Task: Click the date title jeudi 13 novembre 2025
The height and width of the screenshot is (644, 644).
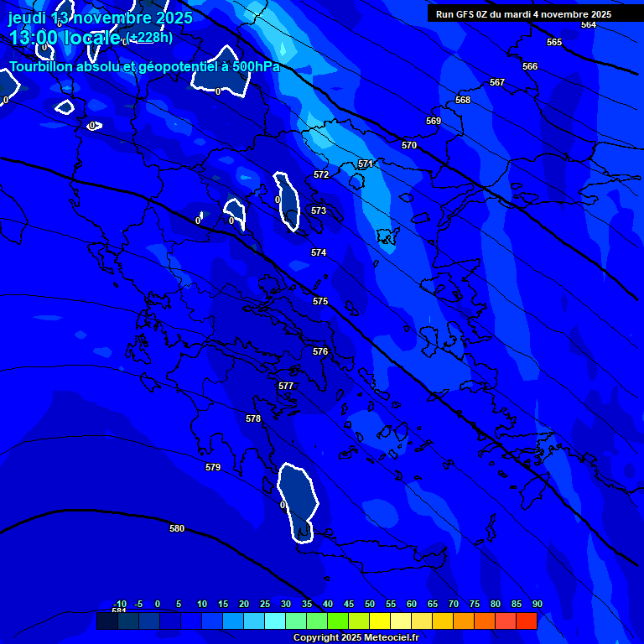Action: pos(101,18)
